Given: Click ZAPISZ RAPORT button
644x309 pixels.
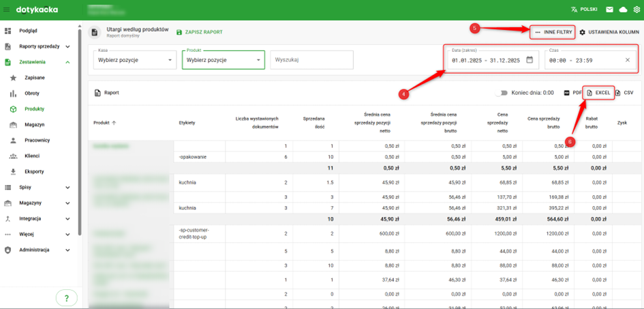Looking at the screenshot, I should pyautogui.click(x=199, y=32).
